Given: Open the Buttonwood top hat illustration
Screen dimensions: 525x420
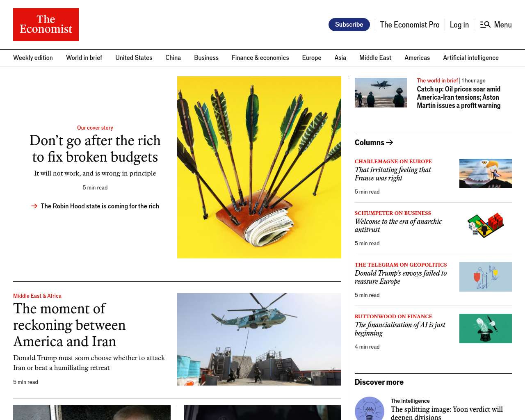Looking at the screenshot, I should point(486,329).
